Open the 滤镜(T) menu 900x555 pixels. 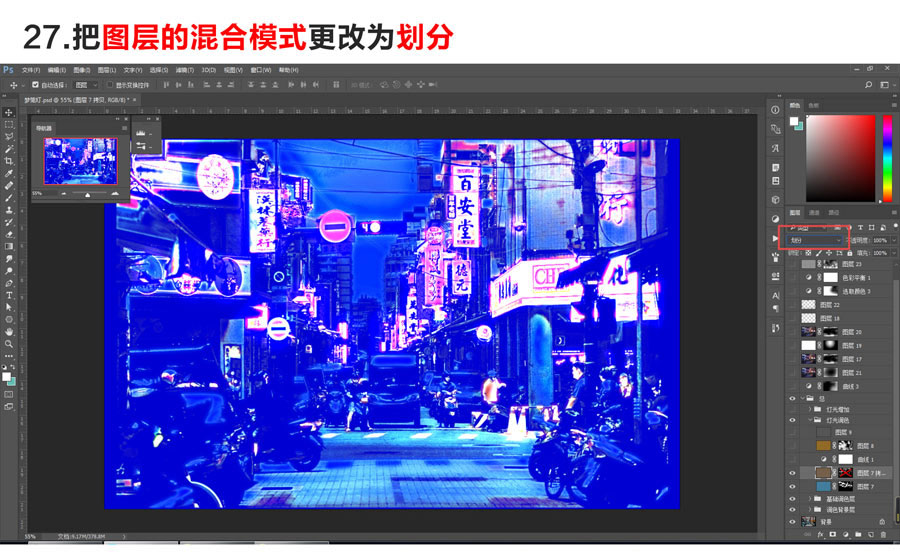pyautogui.click(x=184, y=70)
